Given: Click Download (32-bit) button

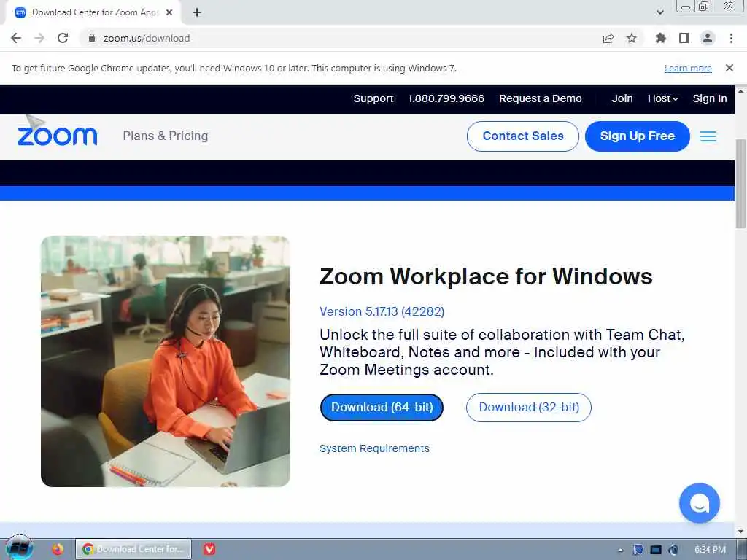Looking at the screenshot, I should (x=528, y=408).
